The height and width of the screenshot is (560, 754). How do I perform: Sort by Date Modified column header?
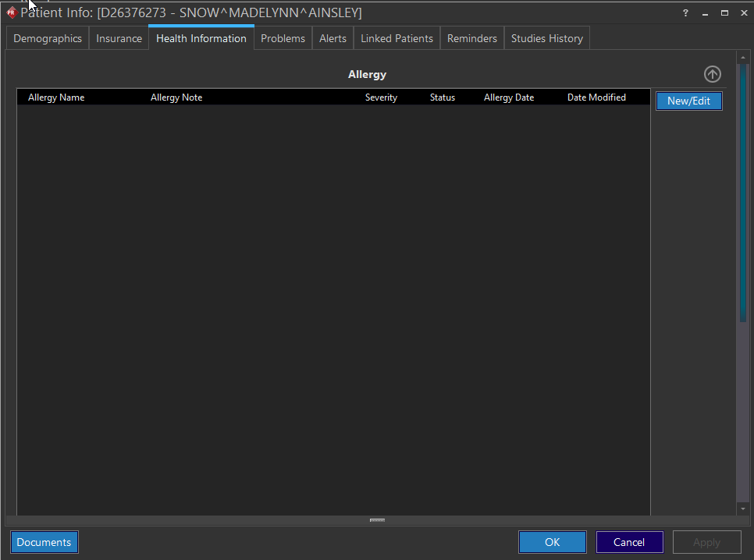pos(596,97)
